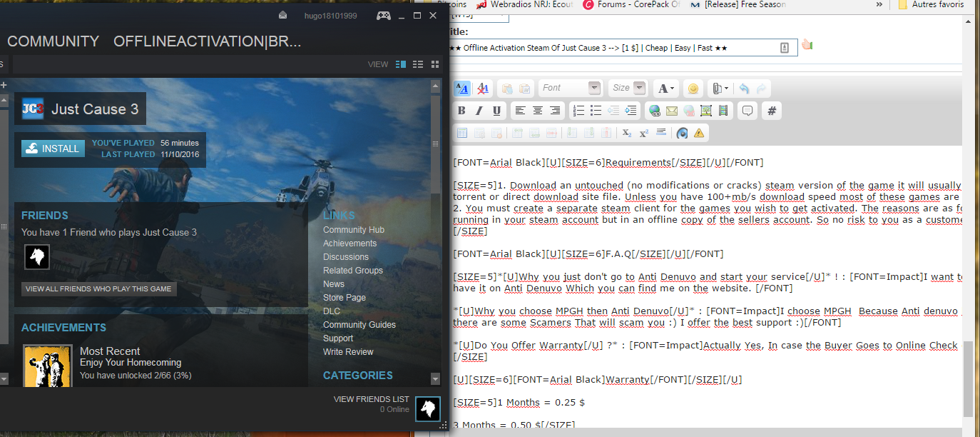This screenshot has height=437, width=980.
Task: Open Community Hub link for Just Cause 3
Action: coord(354,230)
